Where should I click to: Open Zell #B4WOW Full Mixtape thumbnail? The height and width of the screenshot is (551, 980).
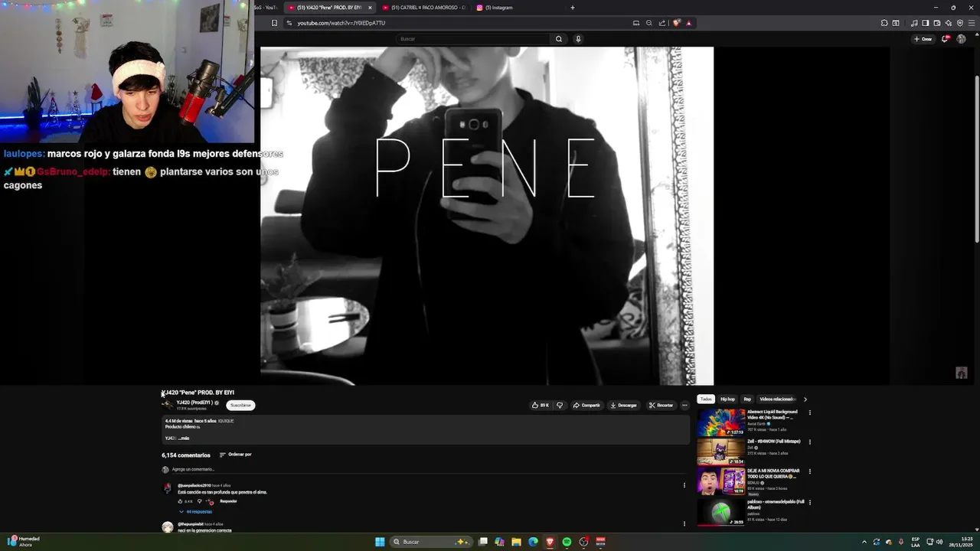tap(720, 452)
